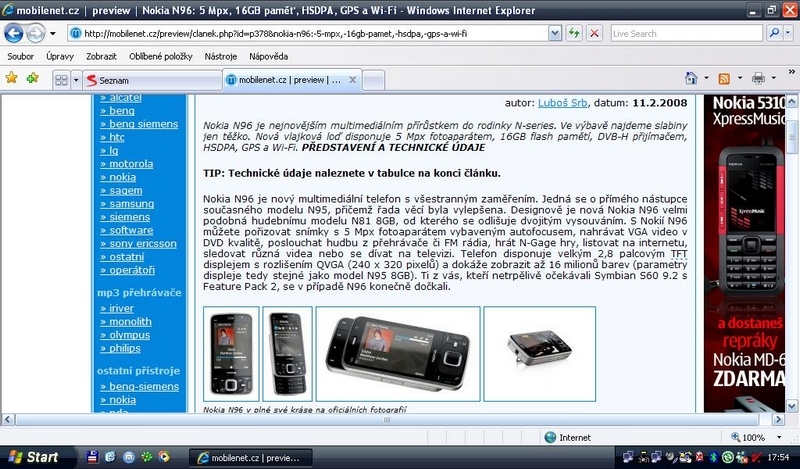Click the Home page icon
The image size is (800, 469).
(691, 78)
